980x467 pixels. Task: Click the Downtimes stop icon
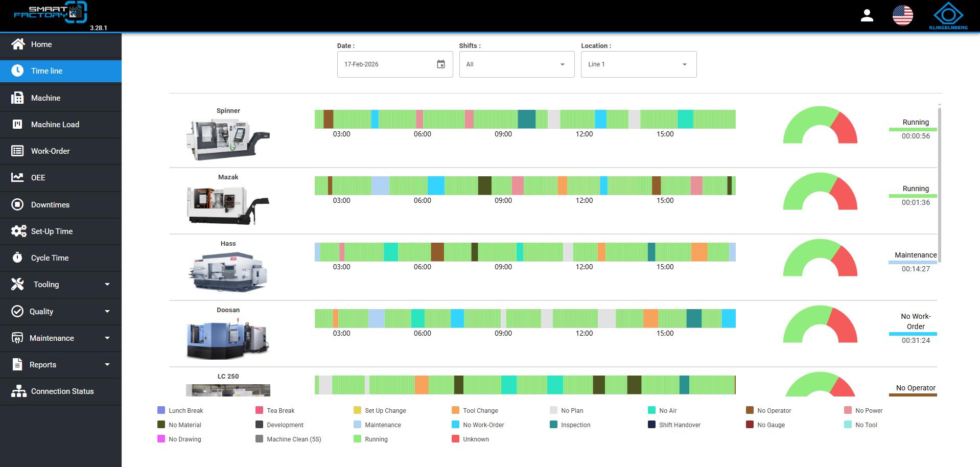pyautogui.click(x=17, y=204)
